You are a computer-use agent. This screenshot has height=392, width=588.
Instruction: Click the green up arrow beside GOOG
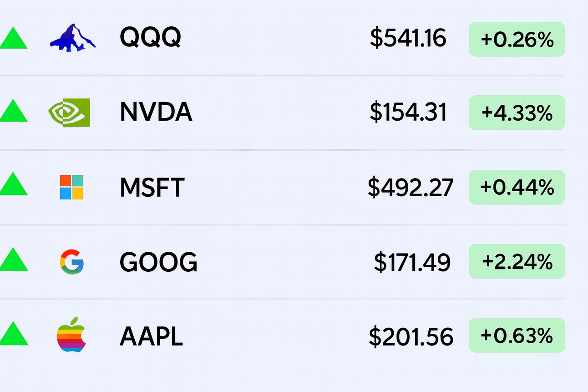13,260
